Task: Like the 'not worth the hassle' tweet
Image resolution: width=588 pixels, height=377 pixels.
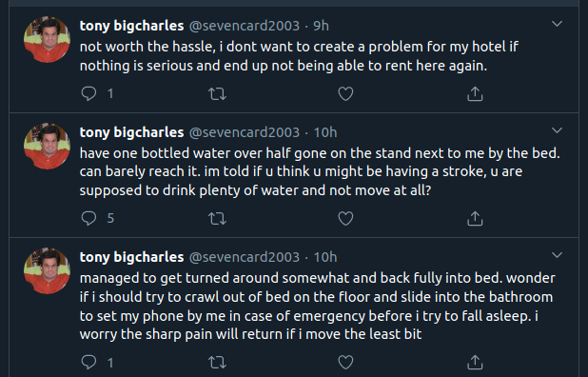Action: pyautogui.click(x=345, y=93)
